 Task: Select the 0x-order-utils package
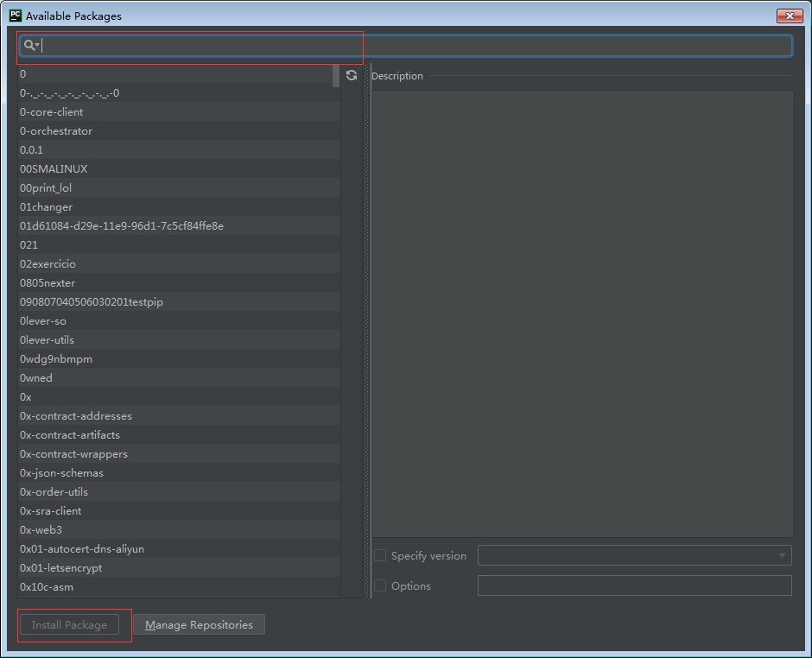(x=179, y=492)
